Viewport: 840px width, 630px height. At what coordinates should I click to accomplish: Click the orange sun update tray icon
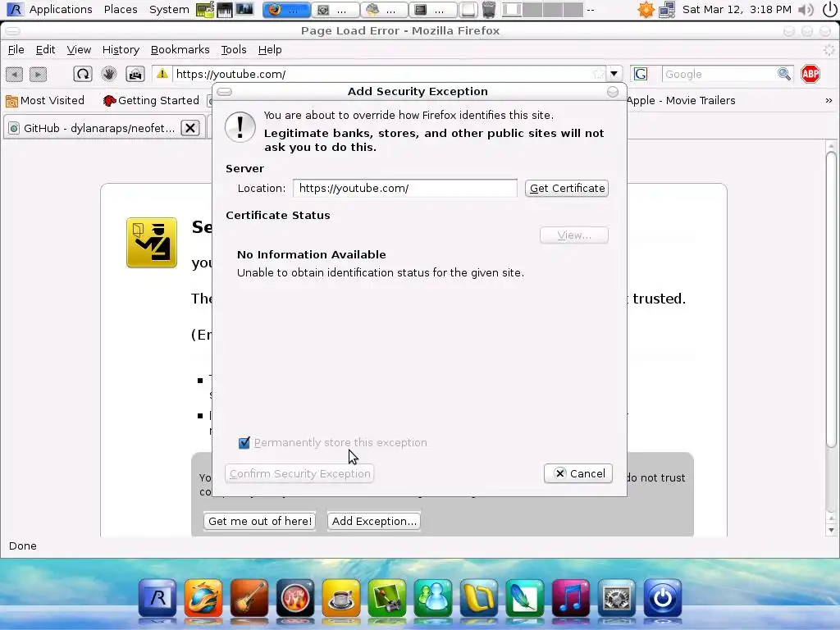click(646, 10)
